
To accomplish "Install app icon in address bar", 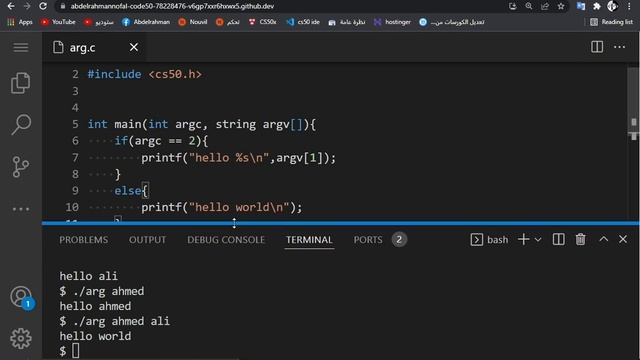I will tap(513, 6).
